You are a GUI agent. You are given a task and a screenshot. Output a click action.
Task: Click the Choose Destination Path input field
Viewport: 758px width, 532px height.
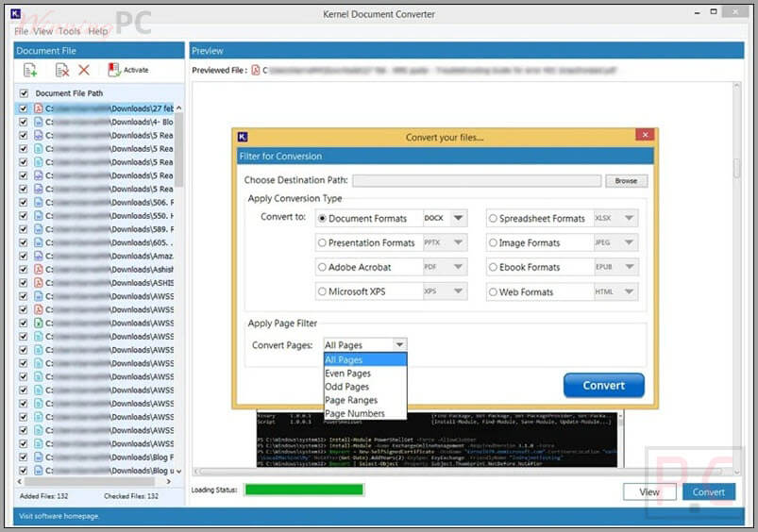(477, 181)
